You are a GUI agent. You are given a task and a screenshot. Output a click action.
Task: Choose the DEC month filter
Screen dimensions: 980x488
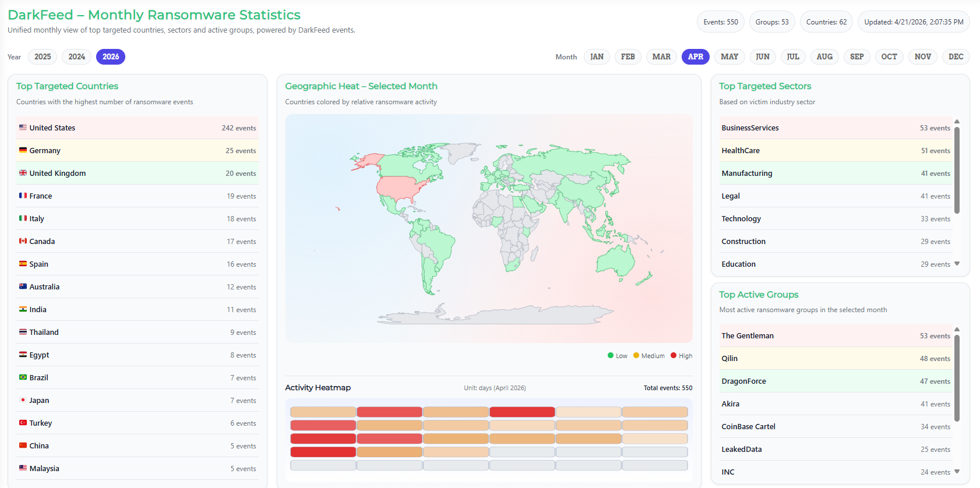tap(956, 56)
